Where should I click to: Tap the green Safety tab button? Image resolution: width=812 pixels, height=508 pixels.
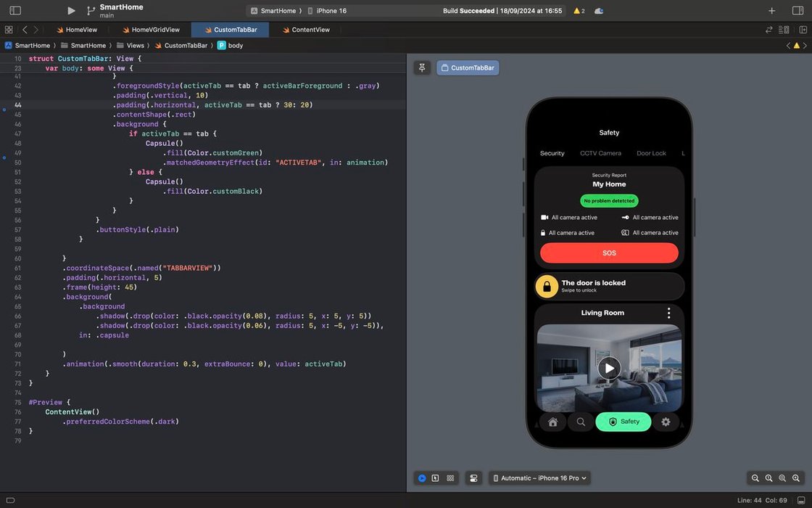pos(623,422)
